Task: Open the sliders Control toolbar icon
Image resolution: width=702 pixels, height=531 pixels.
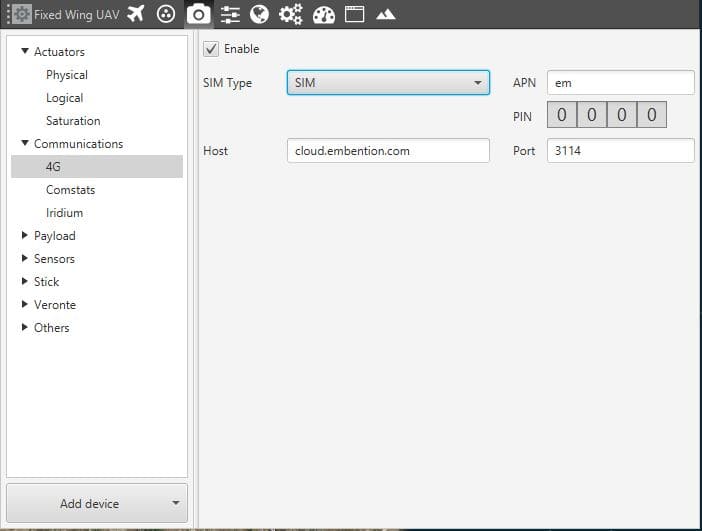Action: click(230, 14)
